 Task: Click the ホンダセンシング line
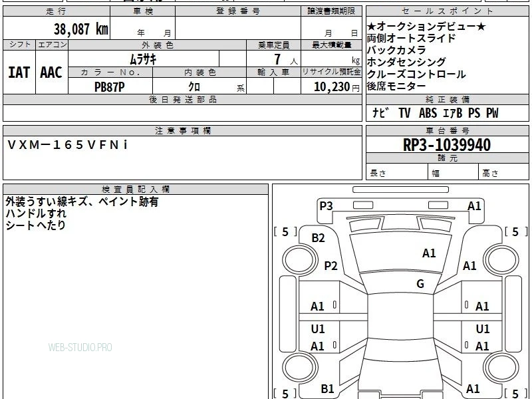point(406,62)
